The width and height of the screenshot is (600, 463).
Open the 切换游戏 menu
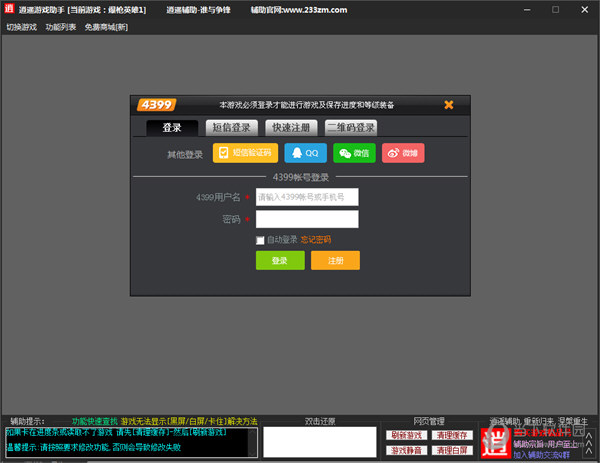pos(21,27)
